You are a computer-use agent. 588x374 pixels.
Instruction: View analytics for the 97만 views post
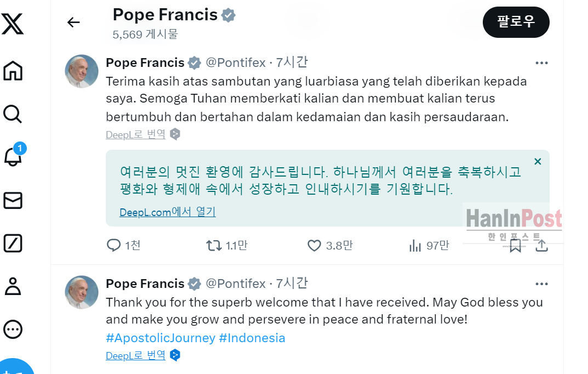(x=415, y=246)
